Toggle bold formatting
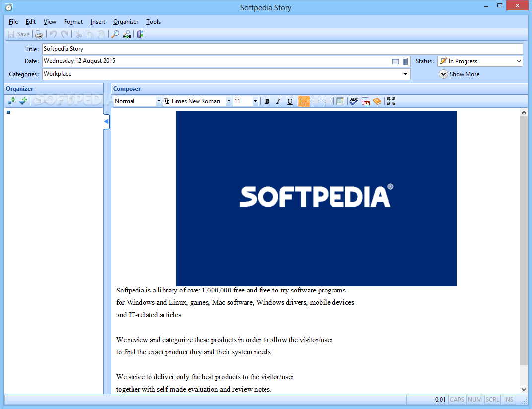Screen dimensions: 532x409 267,101
